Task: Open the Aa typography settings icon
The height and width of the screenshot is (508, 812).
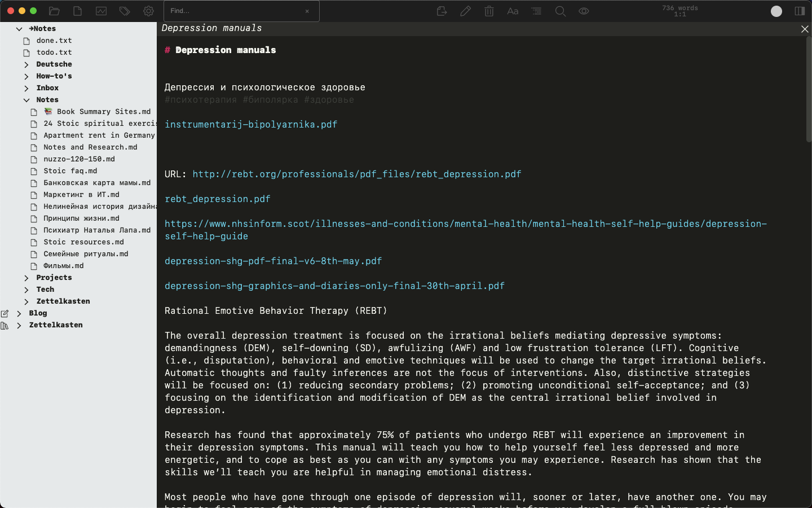Action: point(513,11)
